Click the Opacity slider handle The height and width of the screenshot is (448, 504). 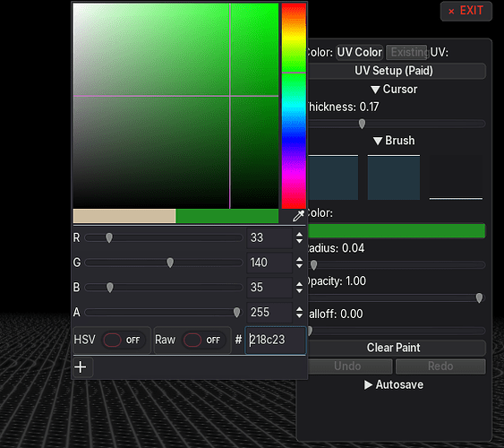click(x=479, y=297)
